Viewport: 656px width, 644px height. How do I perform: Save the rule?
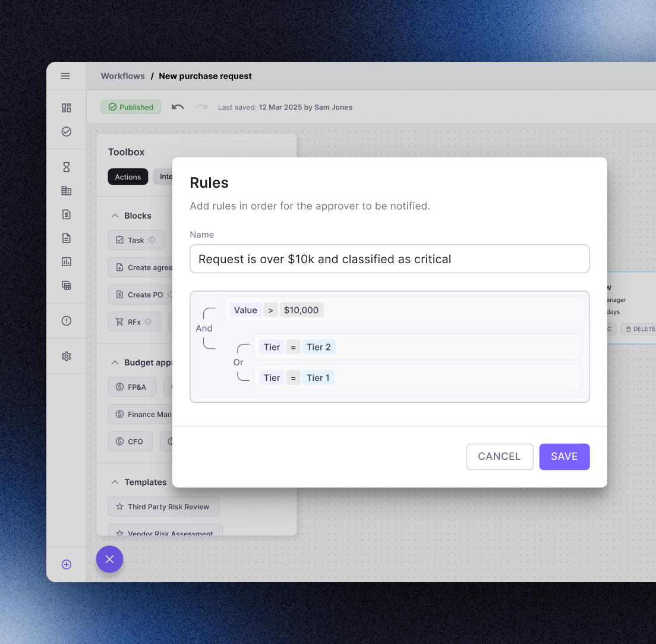(x=564, y=457)
